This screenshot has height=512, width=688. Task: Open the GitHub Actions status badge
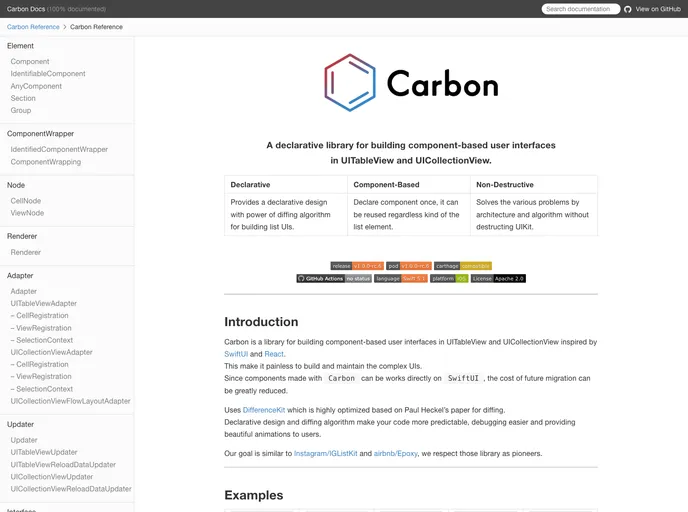(x=334, y=279)
